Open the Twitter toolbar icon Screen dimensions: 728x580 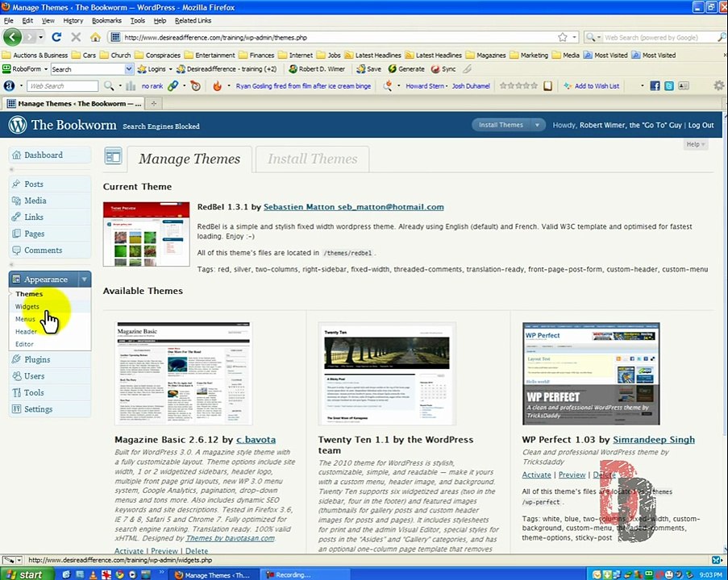click(668, 86)
